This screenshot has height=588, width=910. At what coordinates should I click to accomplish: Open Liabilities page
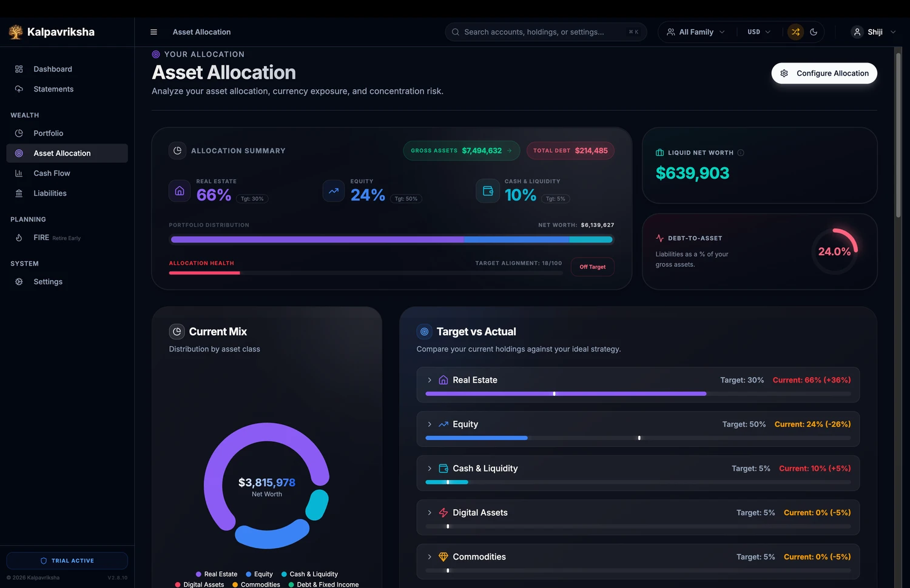67,193
